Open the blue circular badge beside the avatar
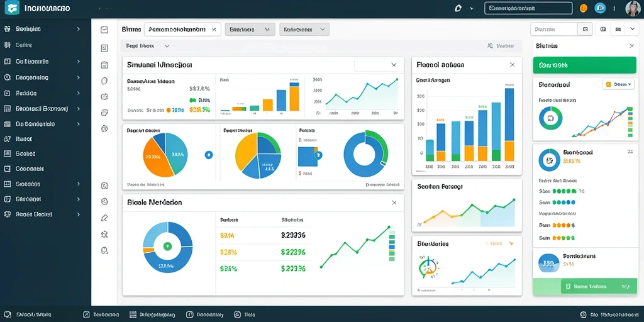 pyautogui.click(x=600, y=8)
